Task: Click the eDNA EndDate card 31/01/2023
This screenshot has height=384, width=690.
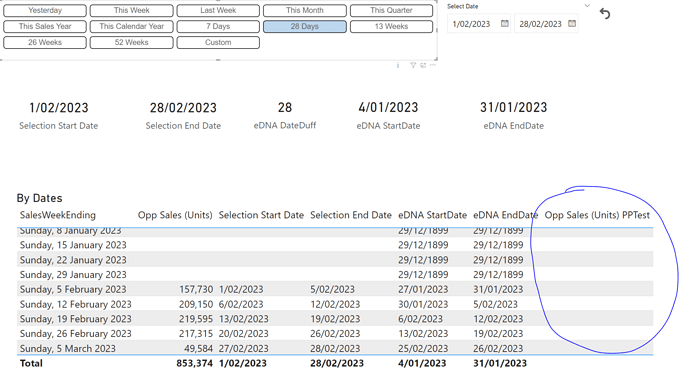Action: (x=514, y=107)
